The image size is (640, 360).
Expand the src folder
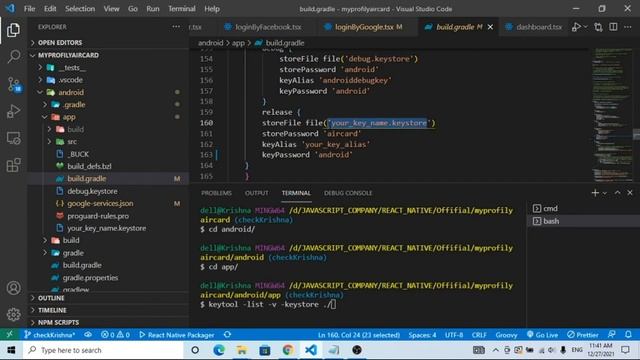tap(72, 142)
